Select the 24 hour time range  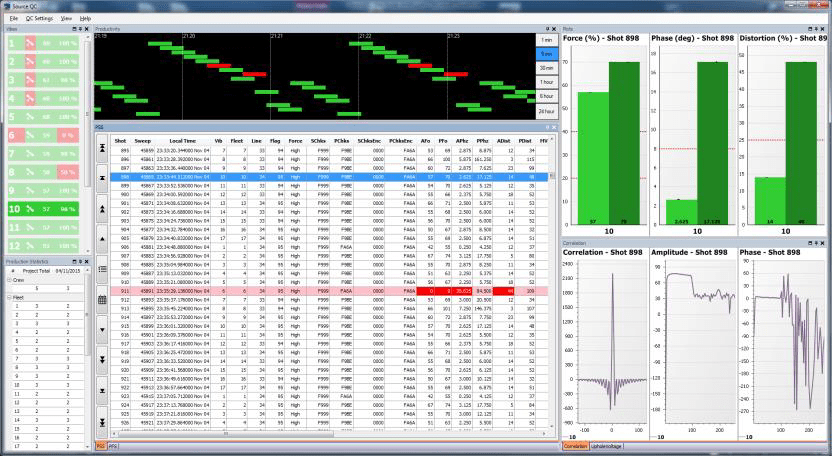point(546,110)
